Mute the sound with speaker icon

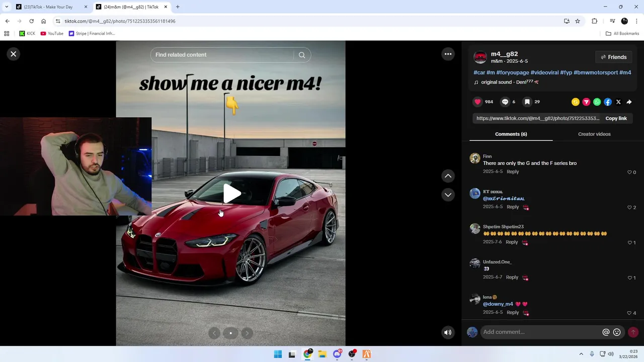point(448,332)
